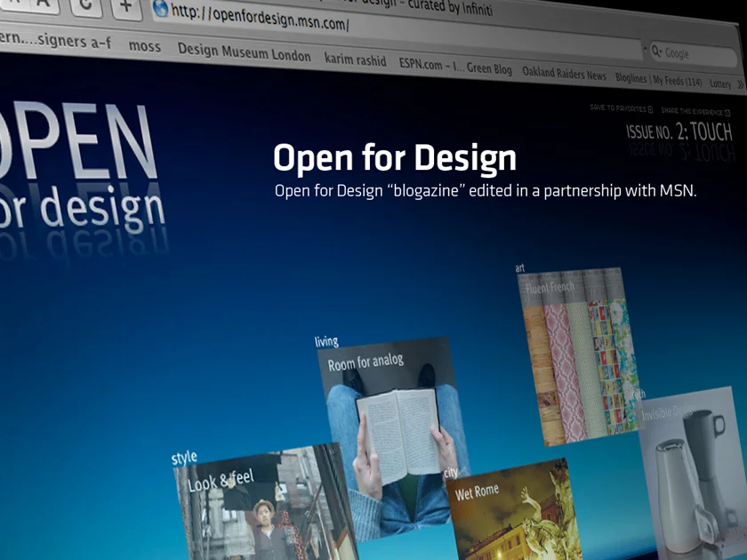Screen dimensions: 747x560
Task: Click the Open for design logo
Action: 81,167
